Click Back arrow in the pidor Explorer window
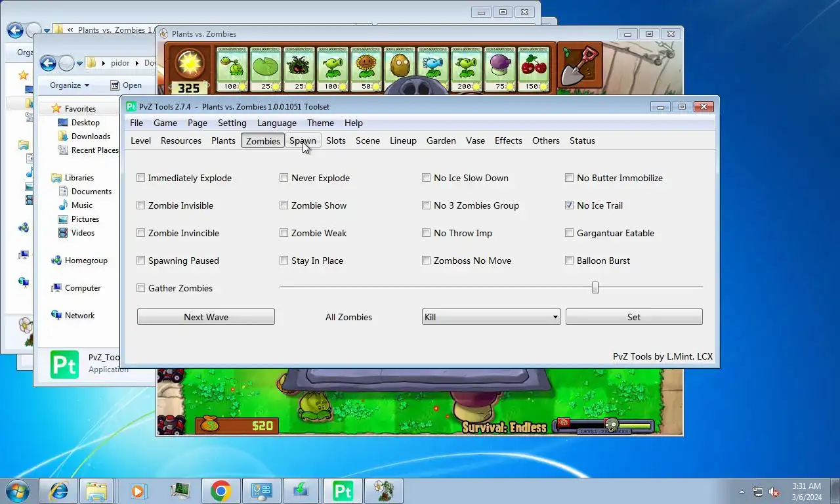This screenshot has width=840, height=504. pyautogui.click(x=48, y=63)
